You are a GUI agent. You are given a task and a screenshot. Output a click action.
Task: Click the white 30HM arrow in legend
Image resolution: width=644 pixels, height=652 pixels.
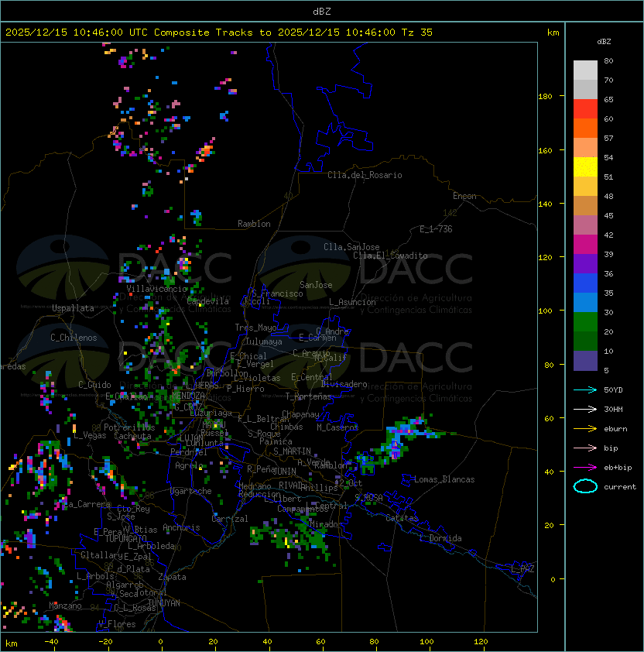click(x=585, y=409)
